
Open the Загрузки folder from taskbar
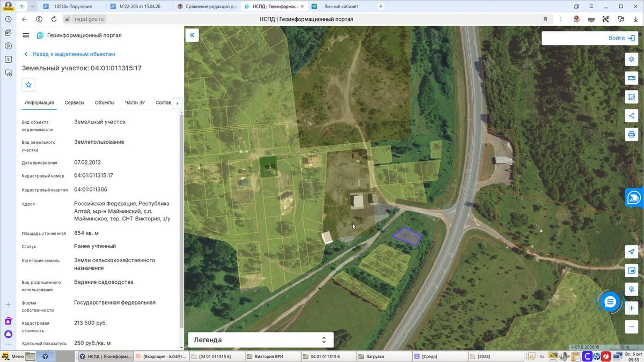click(x=383, y=356)
